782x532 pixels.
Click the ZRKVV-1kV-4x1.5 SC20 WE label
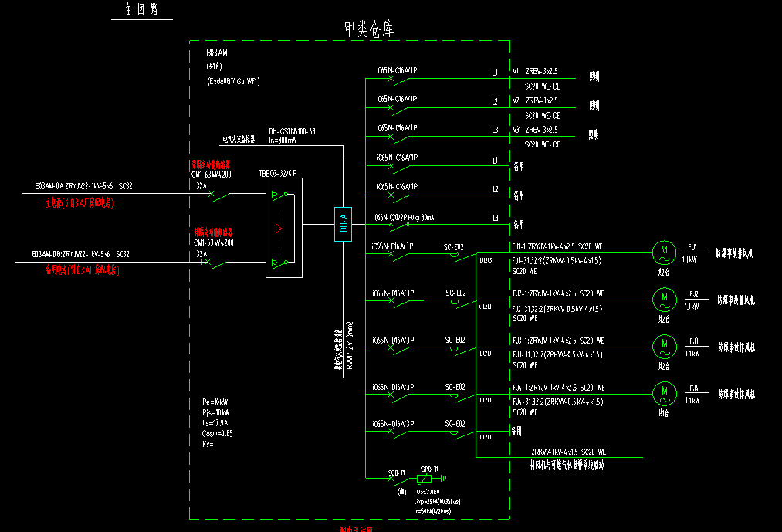click(568, 452)
